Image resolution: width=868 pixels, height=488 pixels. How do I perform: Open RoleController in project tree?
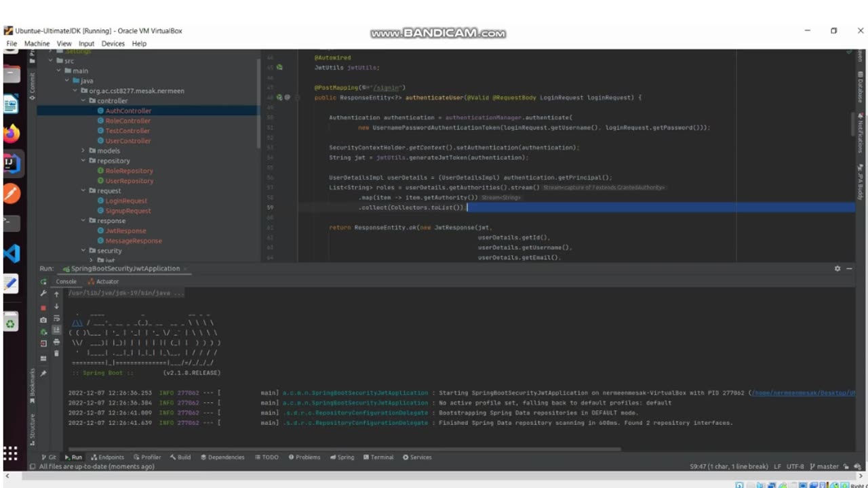tap(128, 121)
